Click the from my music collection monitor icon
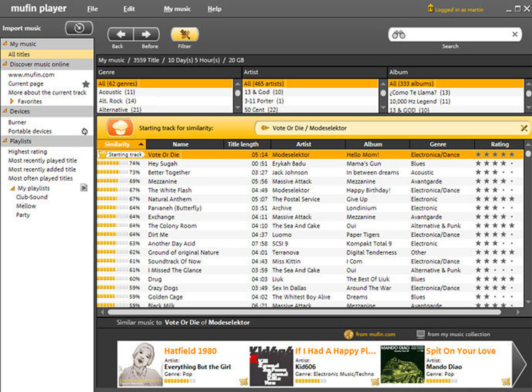 pyautogui.click(x=420, y=334)
